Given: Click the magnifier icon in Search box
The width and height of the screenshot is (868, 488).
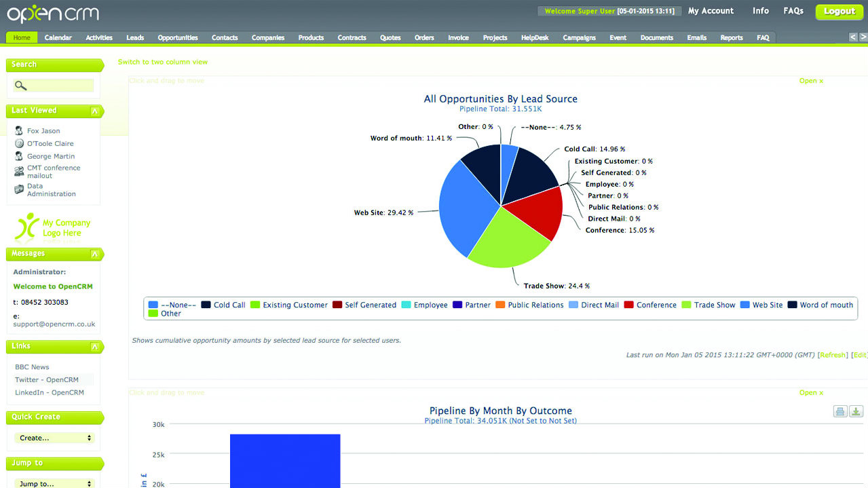Looking at the screenshot, I should (x=20, y=86).
